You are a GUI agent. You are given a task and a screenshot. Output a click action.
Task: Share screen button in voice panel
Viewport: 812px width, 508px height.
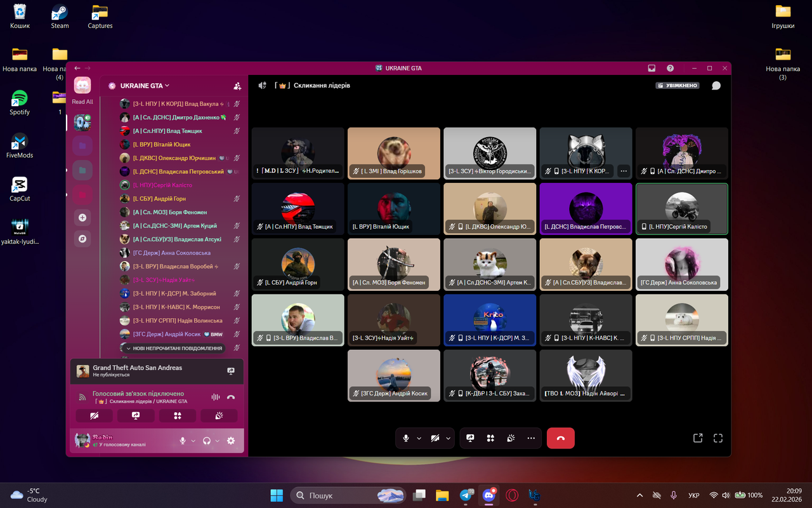[x=136, y=416]
